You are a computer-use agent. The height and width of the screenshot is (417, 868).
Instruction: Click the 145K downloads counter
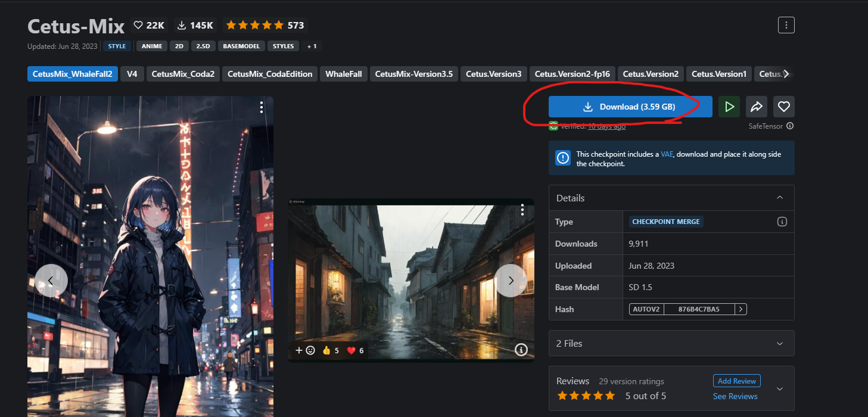[x=195, y=25]
